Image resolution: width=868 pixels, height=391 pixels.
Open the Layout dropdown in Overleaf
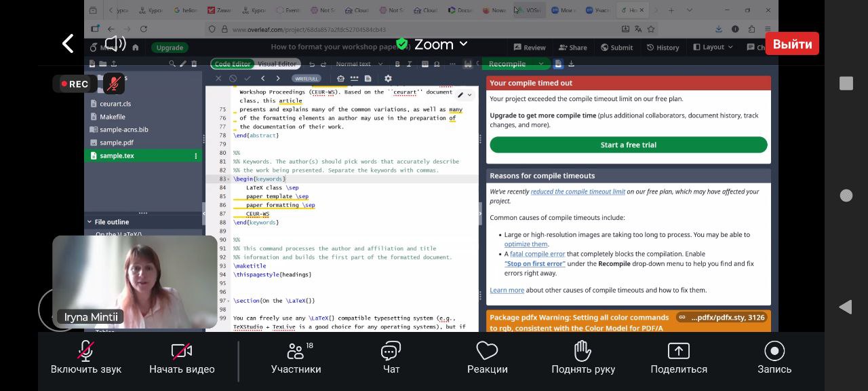(x=713, y=48)
